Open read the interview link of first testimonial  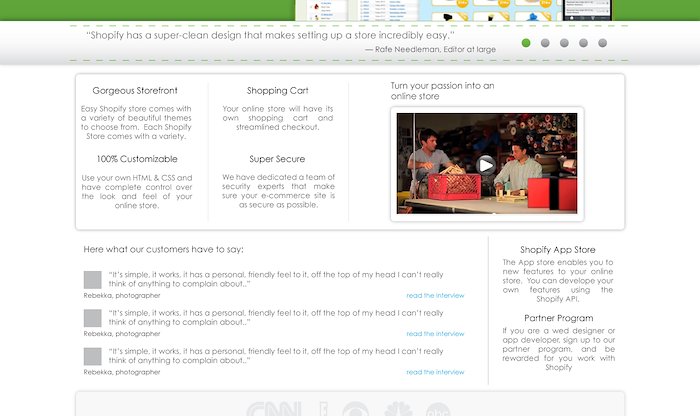[435, 295]
